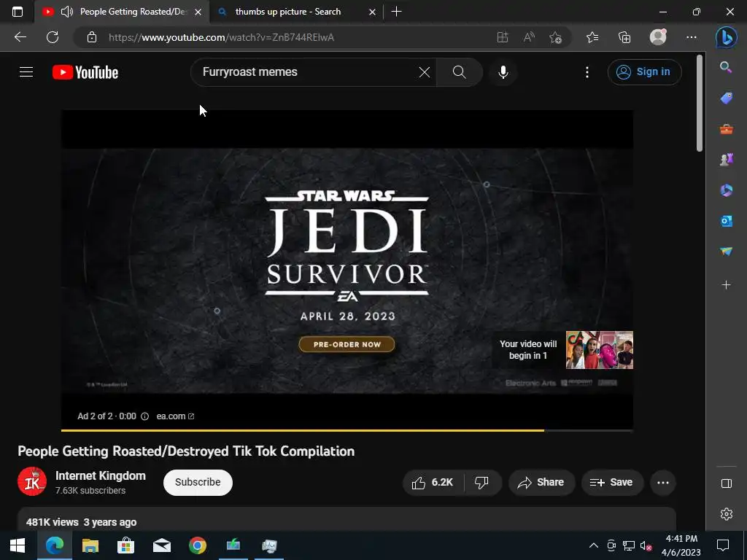
Task: Open the sidebar Tools briefcase
Action: coord(726,129)
